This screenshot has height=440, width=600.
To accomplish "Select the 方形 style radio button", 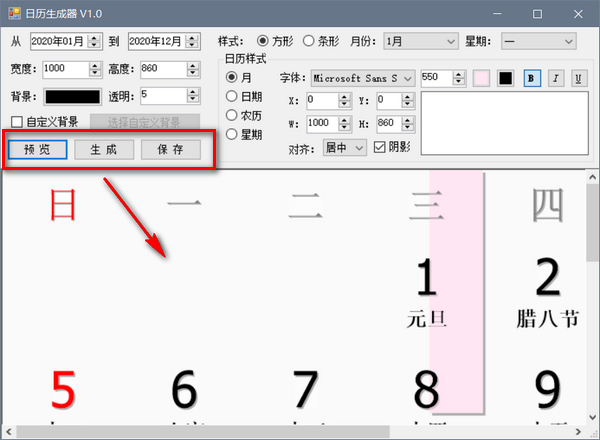I will pos(264,41).
